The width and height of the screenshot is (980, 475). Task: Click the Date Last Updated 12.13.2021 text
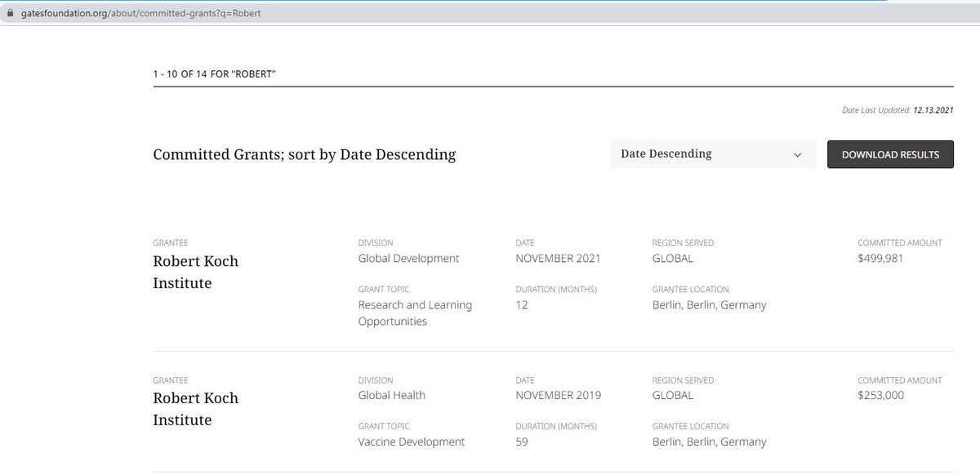898,110
